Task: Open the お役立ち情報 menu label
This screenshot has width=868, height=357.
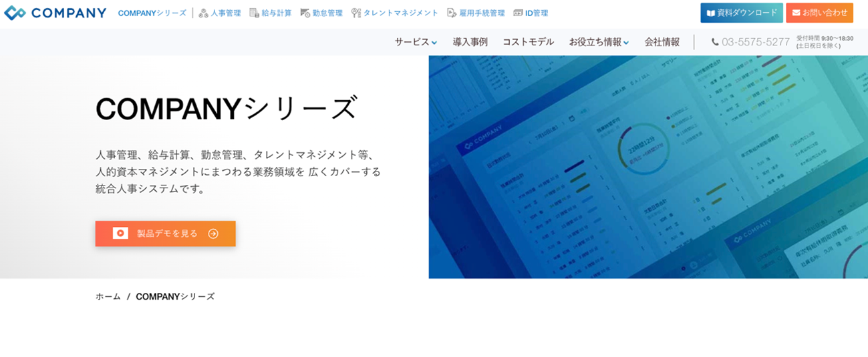Action: pyautogui.click(x=595, y=42)
